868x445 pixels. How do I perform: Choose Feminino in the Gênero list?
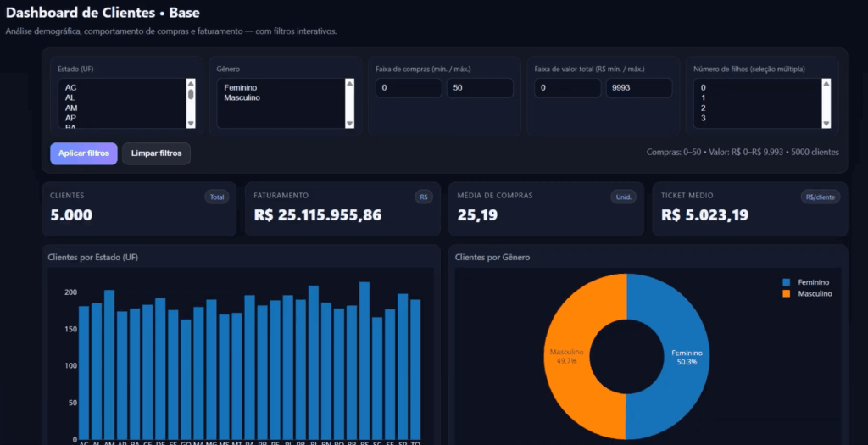click(280, 87)
